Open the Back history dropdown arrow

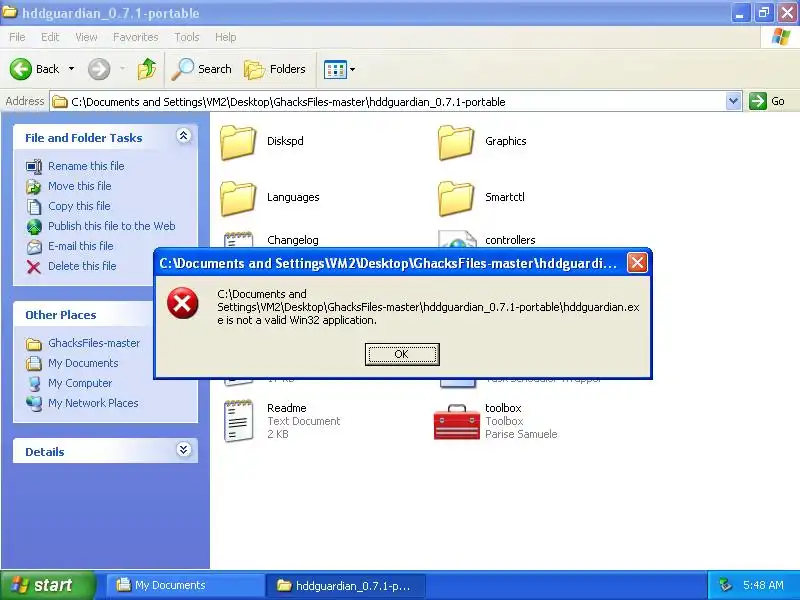(71, 69)
